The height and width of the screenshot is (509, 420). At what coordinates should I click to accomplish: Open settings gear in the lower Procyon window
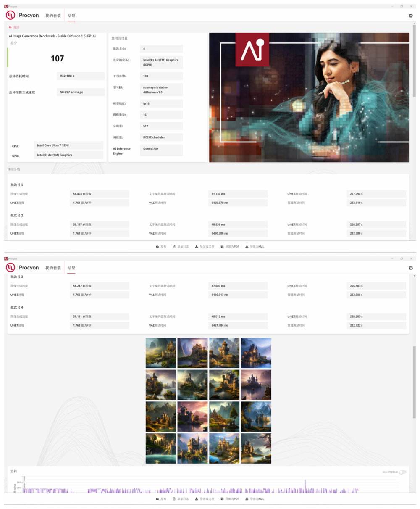(411, 268)
